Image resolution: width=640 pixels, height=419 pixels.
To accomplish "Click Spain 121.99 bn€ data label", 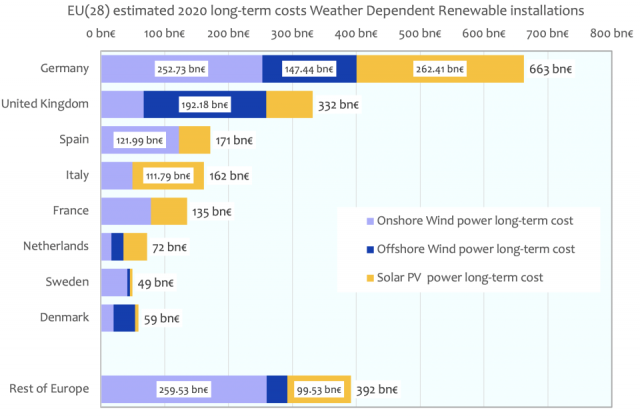I will [140, 140].
